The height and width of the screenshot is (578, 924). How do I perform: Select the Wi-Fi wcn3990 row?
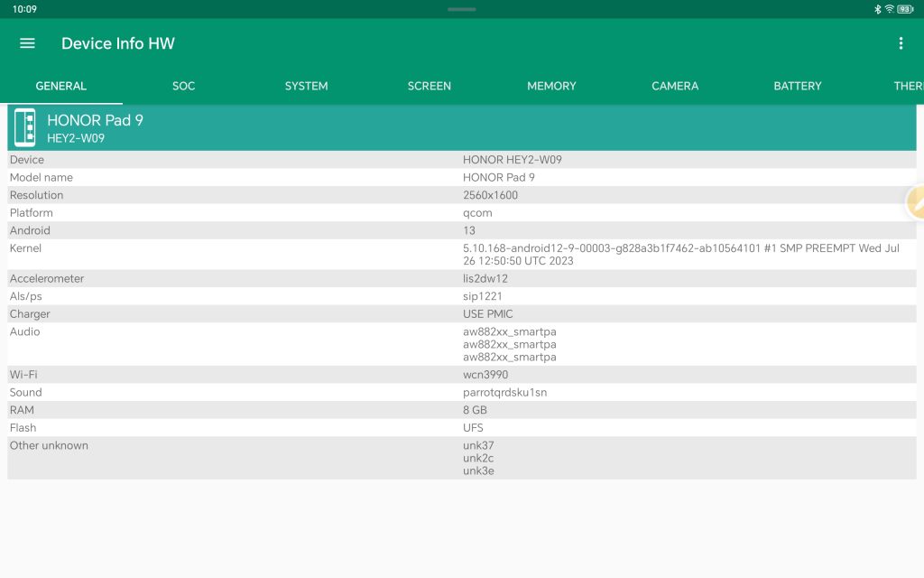461,374
